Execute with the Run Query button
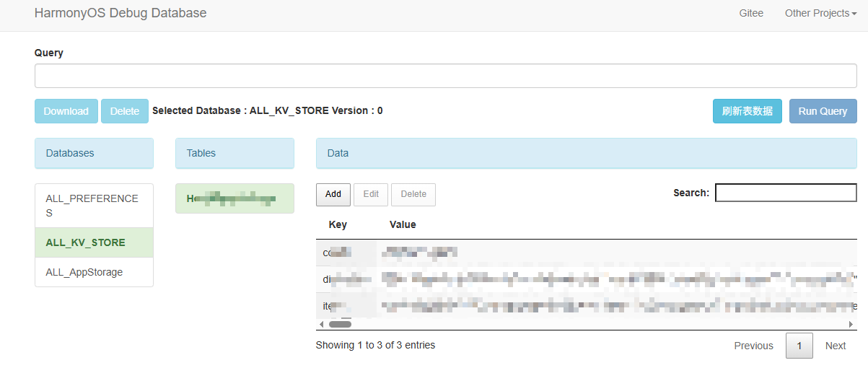The width and height of the screenshot is (868, 368). 823,111
